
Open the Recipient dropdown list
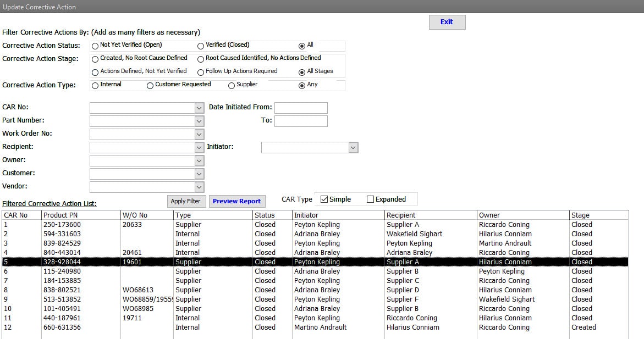coord(199,147)
